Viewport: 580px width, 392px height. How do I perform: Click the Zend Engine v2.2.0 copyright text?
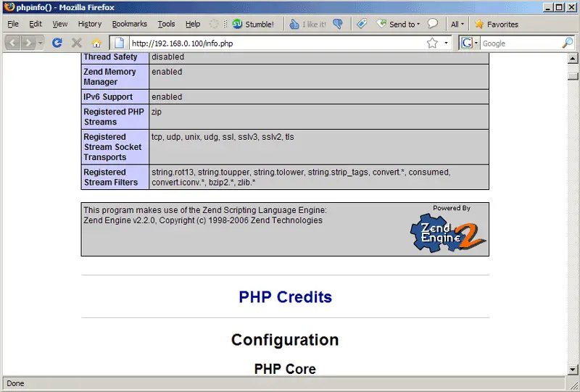[203, 220]
